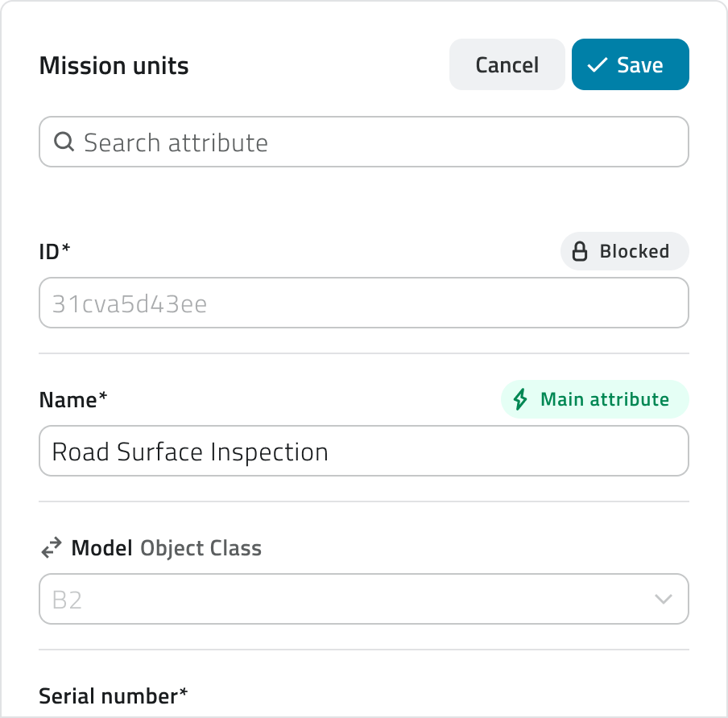Select the Object Class label link
The width and height of the screenshot is (728, 718).
(201, 547)
